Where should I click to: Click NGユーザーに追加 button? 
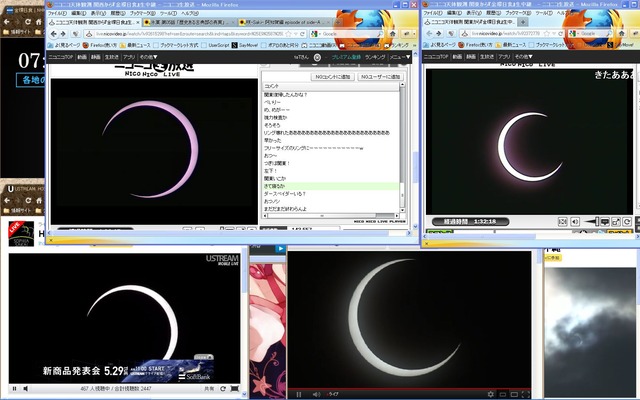point(380,77)
